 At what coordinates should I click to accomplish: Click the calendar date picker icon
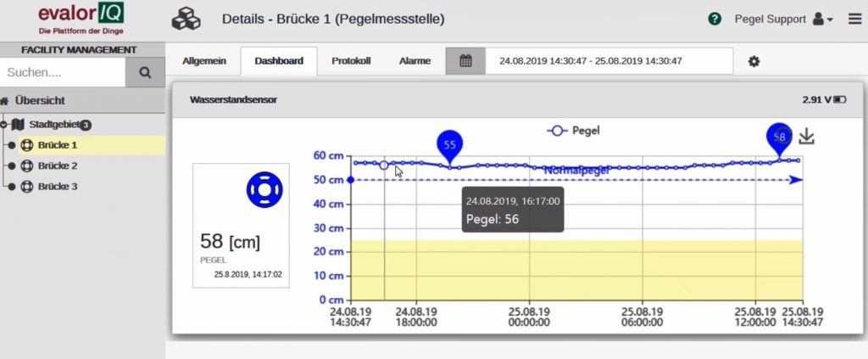pos(465,61)
